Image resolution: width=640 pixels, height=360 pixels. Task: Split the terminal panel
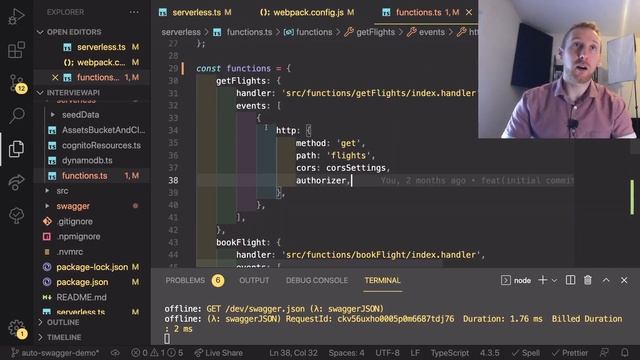click(570, 280)
